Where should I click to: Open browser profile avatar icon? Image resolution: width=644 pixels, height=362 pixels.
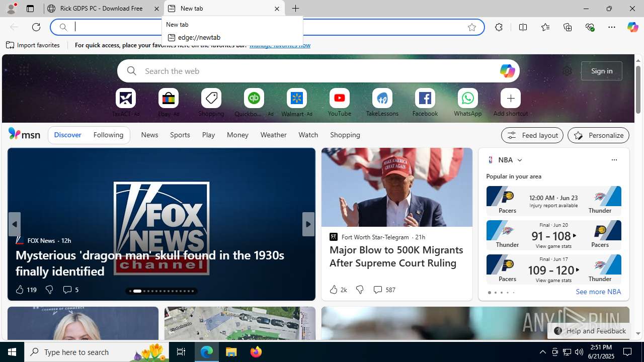pos(11,9)
